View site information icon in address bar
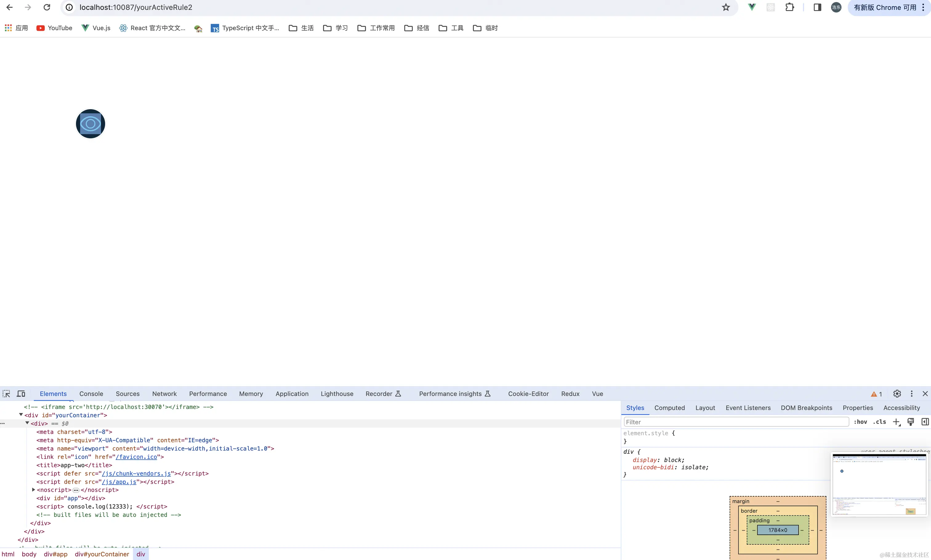The width and height of the screenshot is (931, 560). 70,7
